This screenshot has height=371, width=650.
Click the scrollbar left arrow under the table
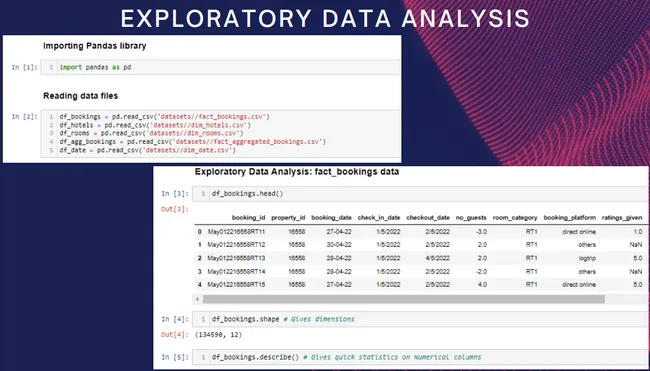click(198, 299)
